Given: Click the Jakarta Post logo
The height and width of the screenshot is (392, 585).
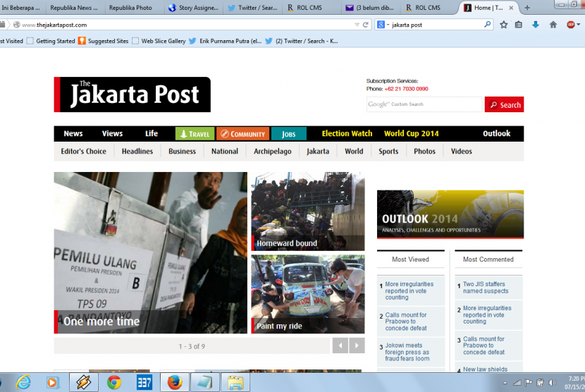Looking at the screenshot, I should (x=133, y=94).
